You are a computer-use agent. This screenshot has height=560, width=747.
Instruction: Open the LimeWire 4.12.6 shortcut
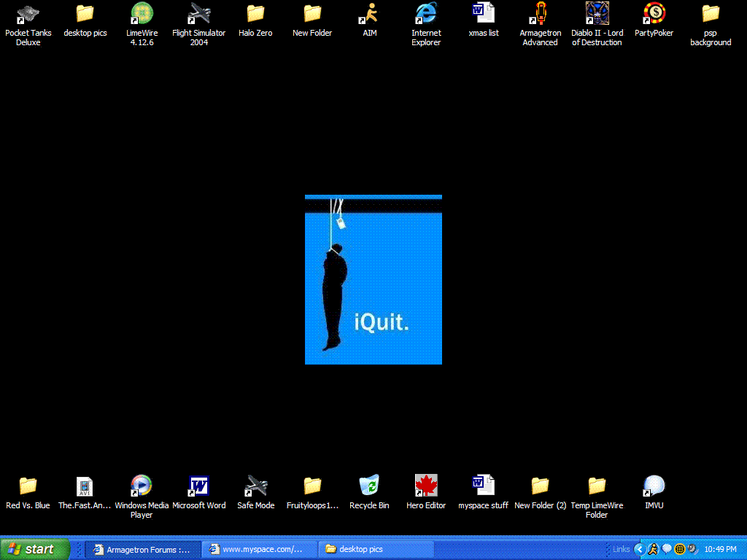click(142, 14)
